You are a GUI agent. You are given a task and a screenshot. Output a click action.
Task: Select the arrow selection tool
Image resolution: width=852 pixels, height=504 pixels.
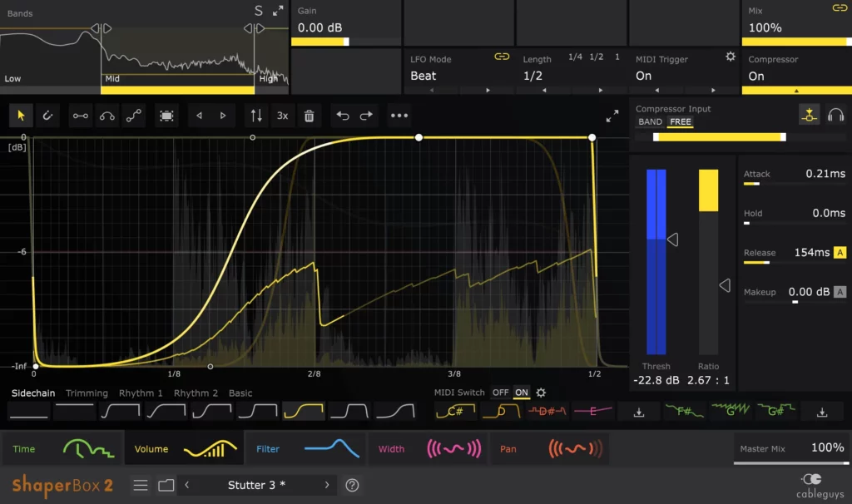tap(21, 116)
